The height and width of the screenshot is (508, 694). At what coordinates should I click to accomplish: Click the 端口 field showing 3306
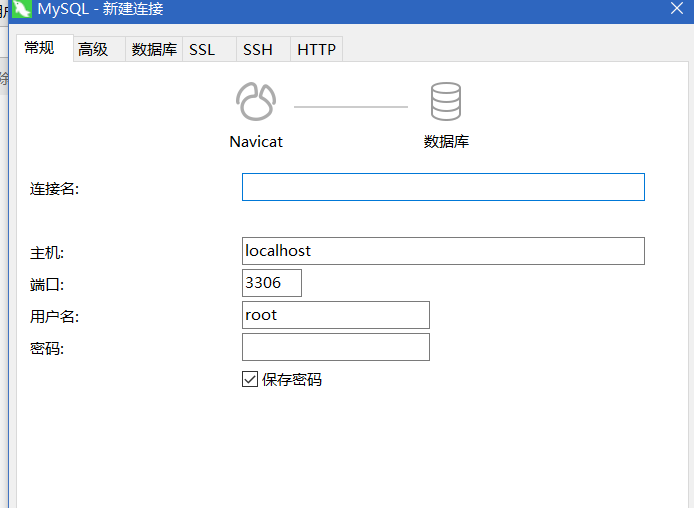272,283
